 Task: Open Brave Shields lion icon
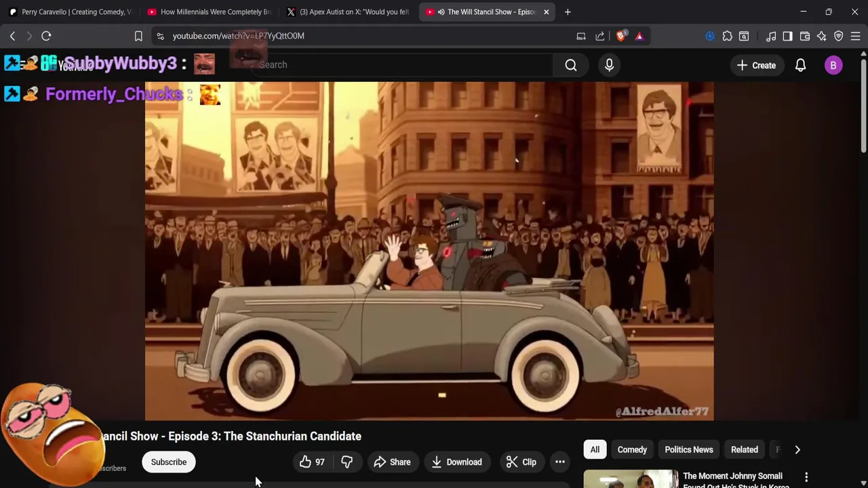[x=620, y=36]
